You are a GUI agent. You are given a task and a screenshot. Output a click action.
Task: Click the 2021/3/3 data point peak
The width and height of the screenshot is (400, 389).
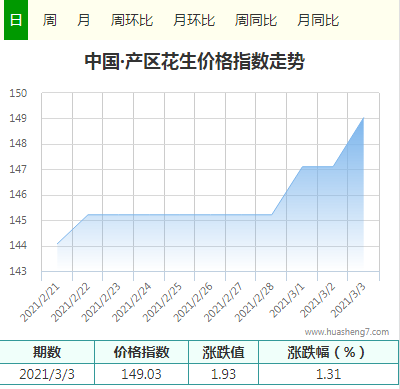point(363,118)
